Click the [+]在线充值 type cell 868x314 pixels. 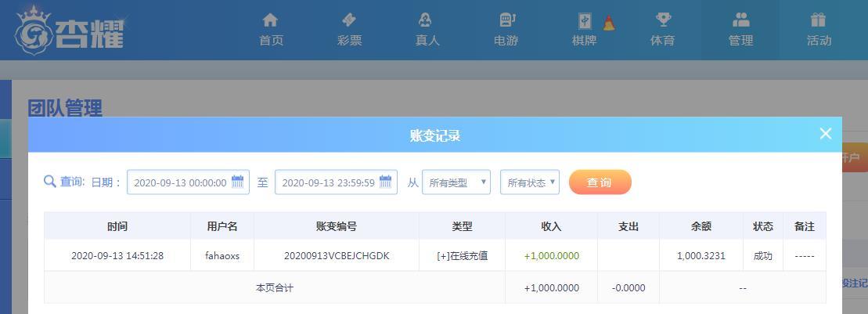tap(463, 256)
